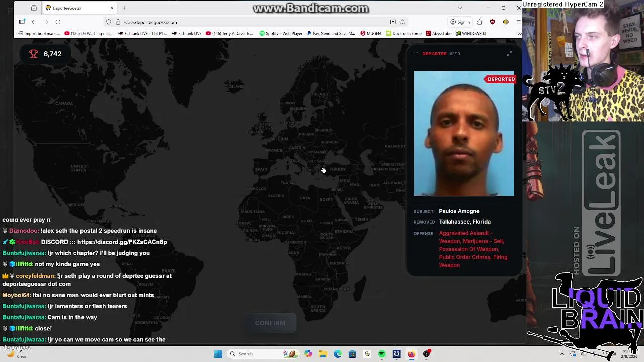Open Spotify from the taskbar
Viewport: 644px width, 362px height.
(x=382, y=354)
